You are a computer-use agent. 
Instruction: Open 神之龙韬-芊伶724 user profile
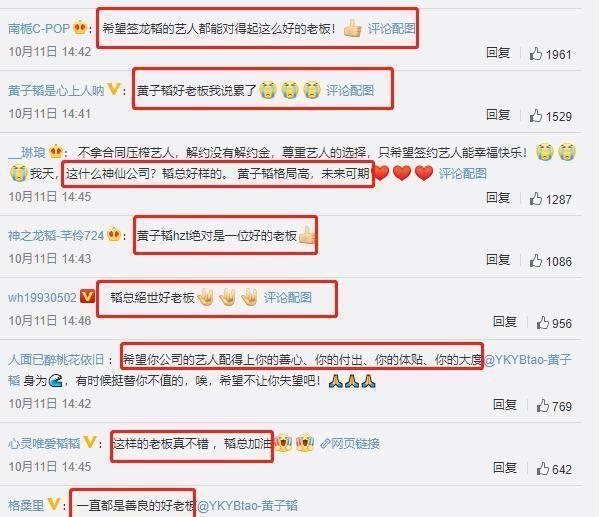click(x=56, y=235)
